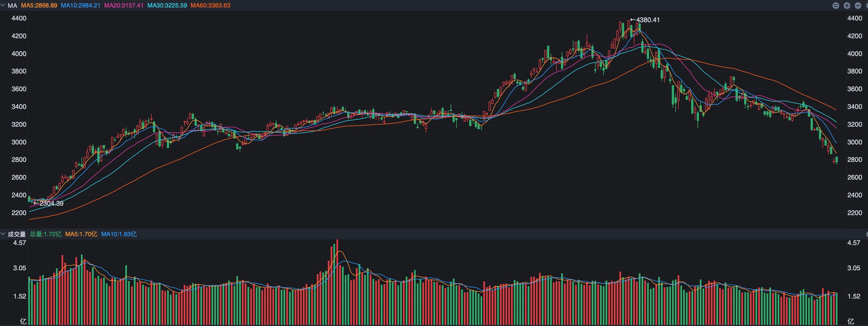
Task: Select the MA10:2984.21 legend value
Action: 81,5
